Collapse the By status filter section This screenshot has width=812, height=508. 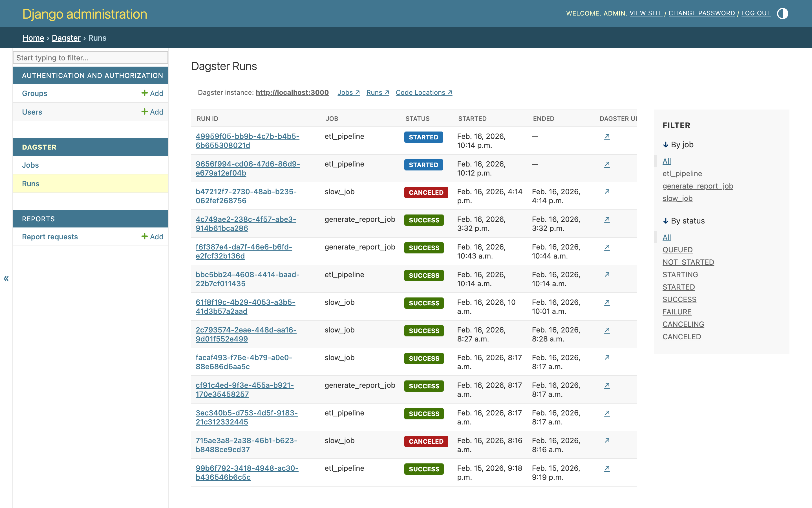tap(684, 221)
